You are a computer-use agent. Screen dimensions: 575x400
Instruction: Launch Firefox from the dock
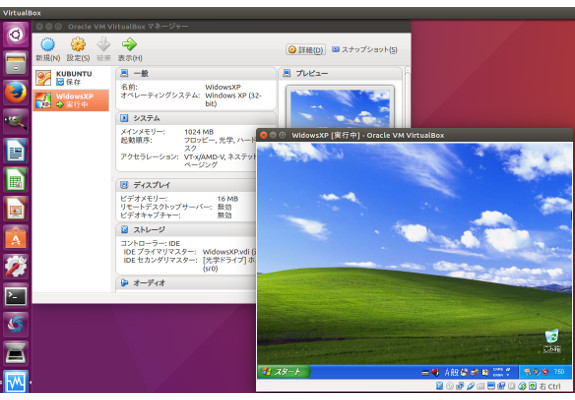pos(16,92)
